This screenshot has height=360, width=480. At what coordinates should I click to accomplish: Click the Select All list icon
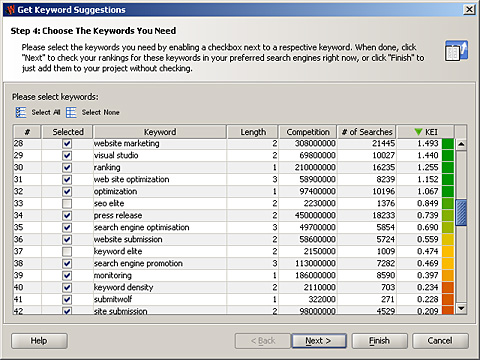[x=21, y=112]
